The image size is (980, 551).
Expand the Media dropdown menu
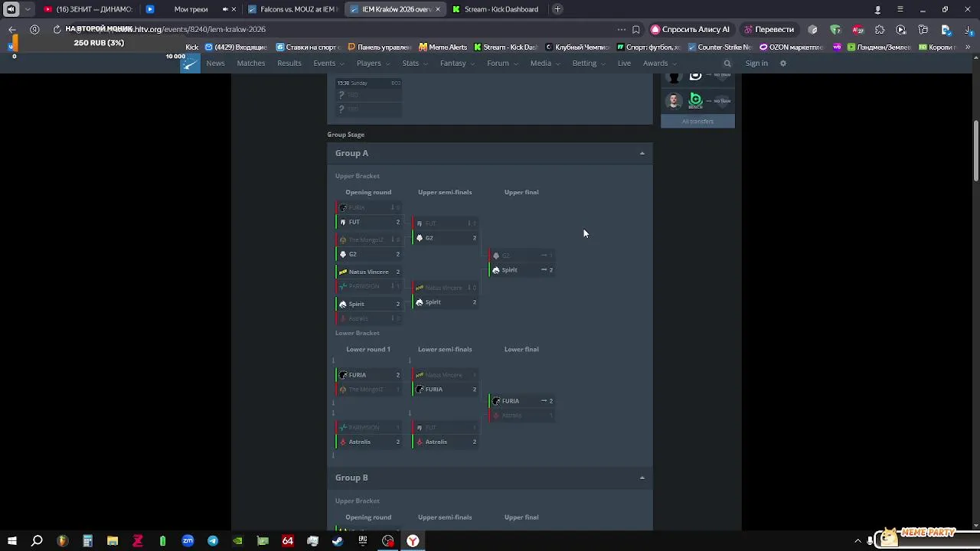click(545, 64)
